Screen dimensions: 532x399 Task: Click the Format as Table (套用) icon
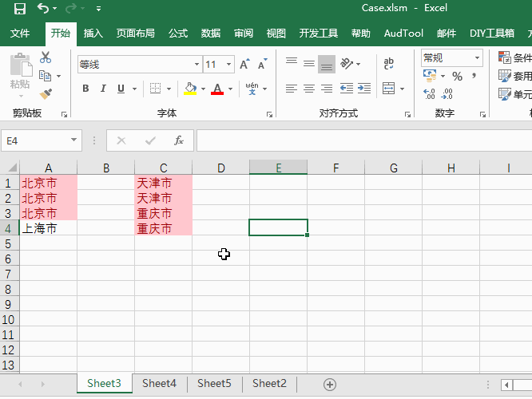(x=505, y=76)
